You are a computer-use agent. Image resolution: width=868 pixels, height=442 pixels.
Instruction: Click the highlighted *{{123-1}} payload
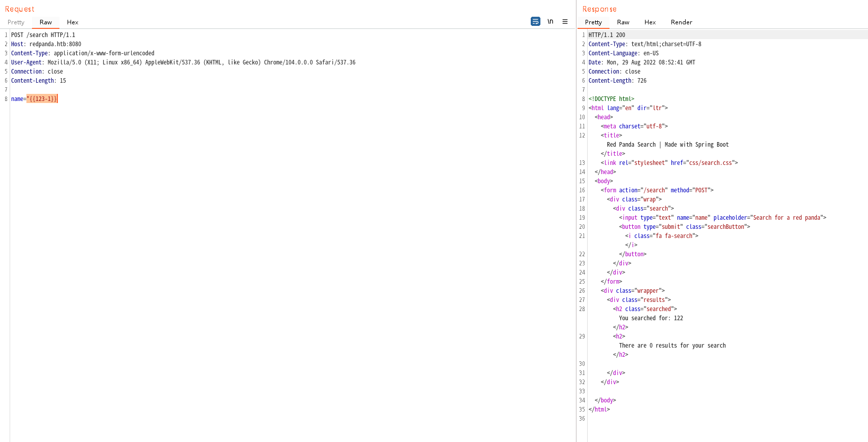42,99
